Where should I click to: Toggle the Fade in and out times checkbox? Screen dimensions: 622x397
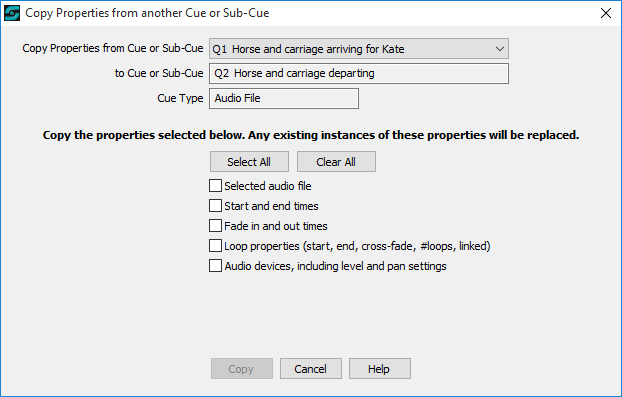click(215, 226)
